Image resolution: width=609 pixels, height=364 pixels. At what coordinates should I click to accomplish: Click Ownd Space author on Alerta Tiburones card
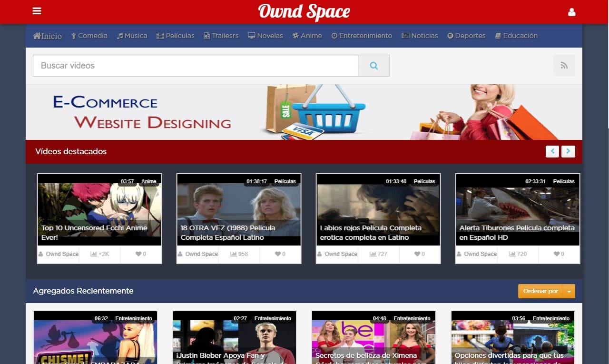pyautogui.click(x=477, y=254)
